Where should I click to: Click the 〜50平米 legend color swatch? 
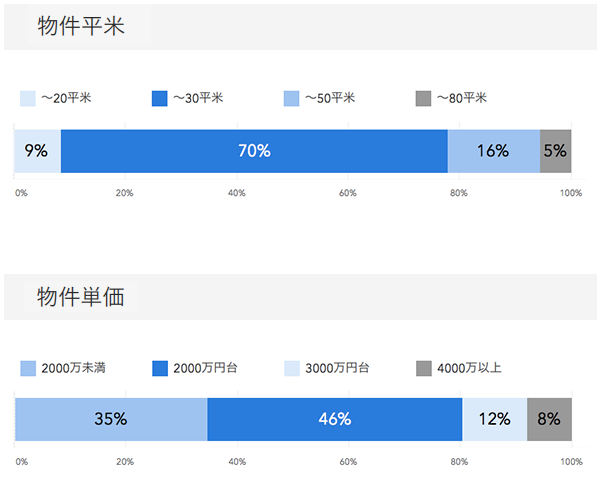pyautogui.click(x=291, y=98)
